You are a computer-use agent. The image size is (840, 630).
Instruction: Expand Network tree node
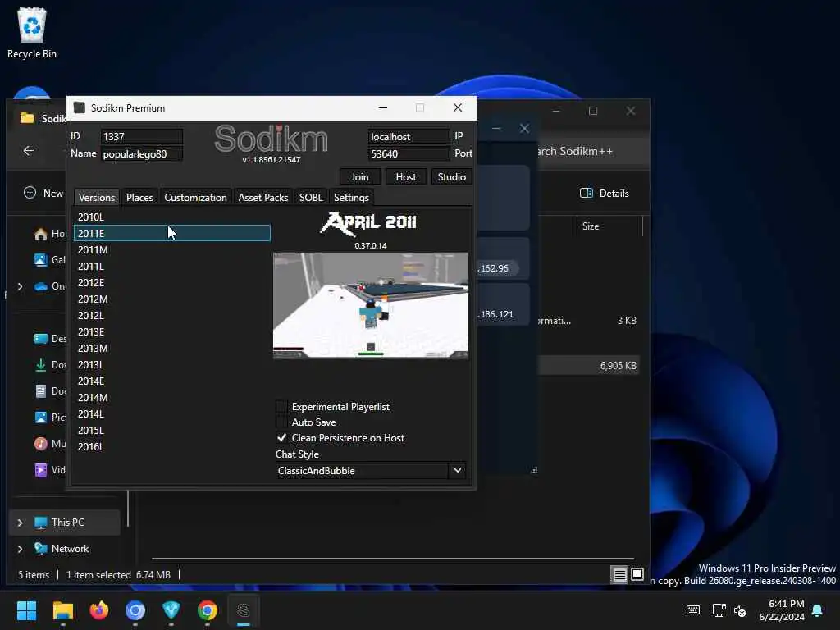tap(21, 549)
